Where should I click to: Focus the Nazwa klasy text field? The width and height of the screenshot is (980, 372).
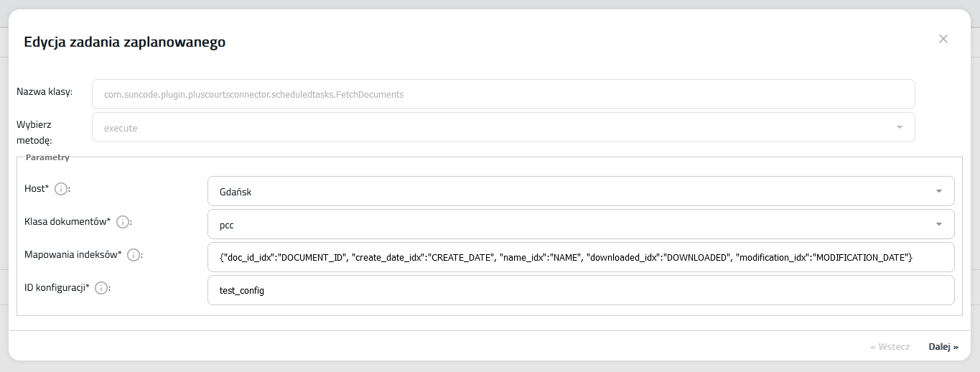[503, 94]
